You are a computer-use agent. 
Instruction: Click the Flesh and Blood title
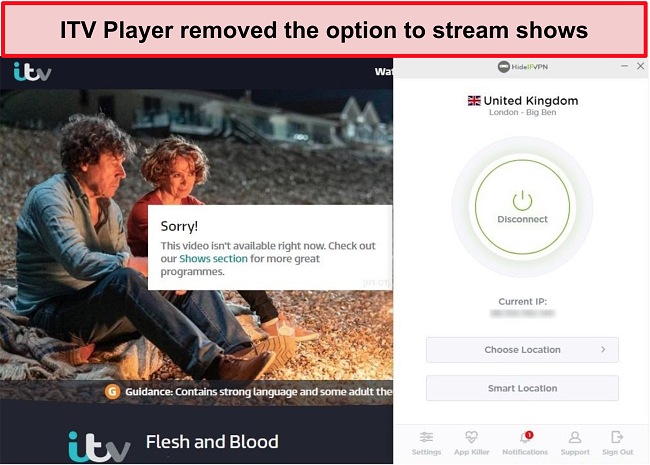[x=212, y=442]
